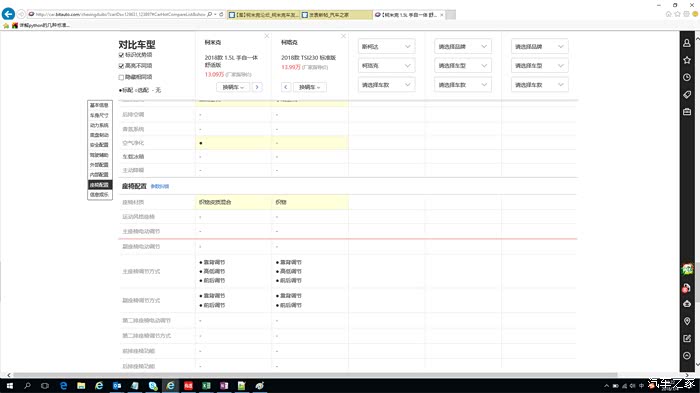The image size is (700, 393).
Task: Open File Explorer from taskbar
Action: point(81,385)
